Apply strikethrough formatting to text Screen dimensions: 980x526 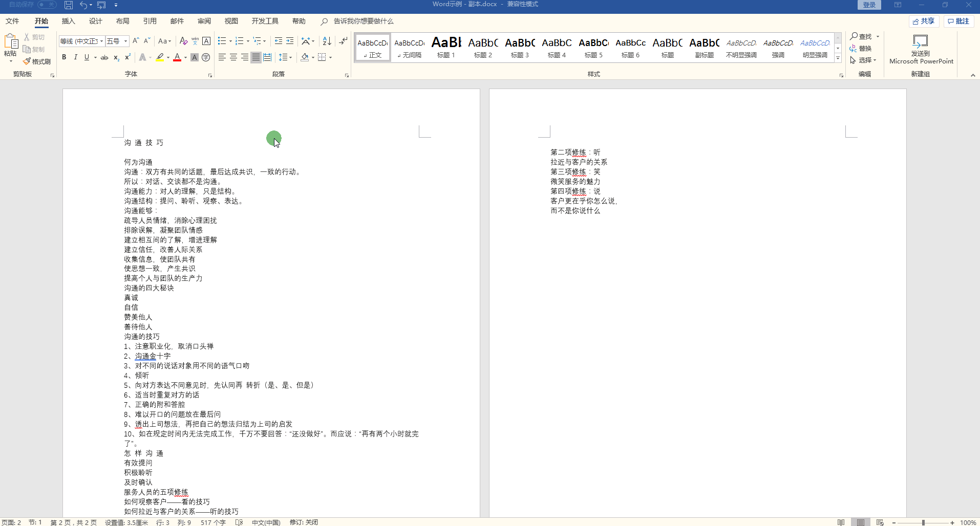(x=104, y=57)
